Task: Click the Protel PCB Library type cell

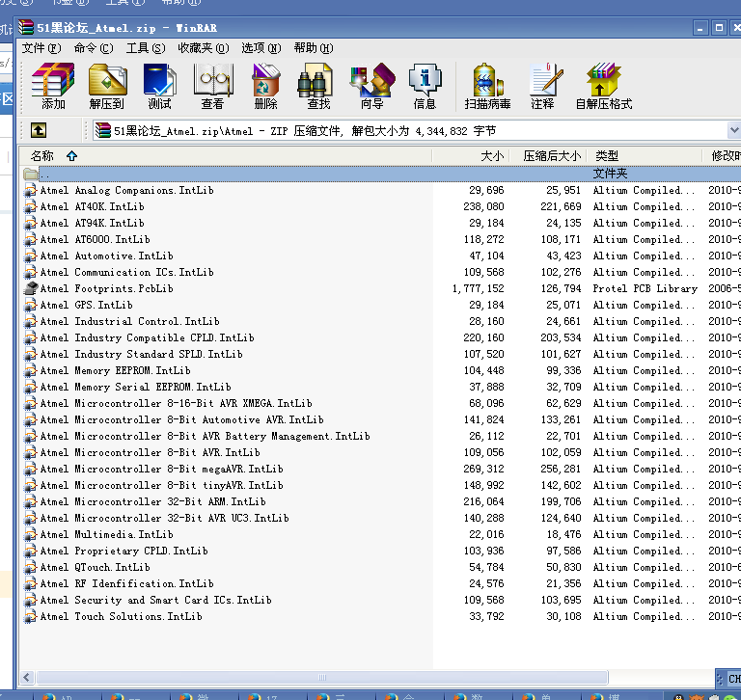Action: pyautogui.click(x=645, y=288)
